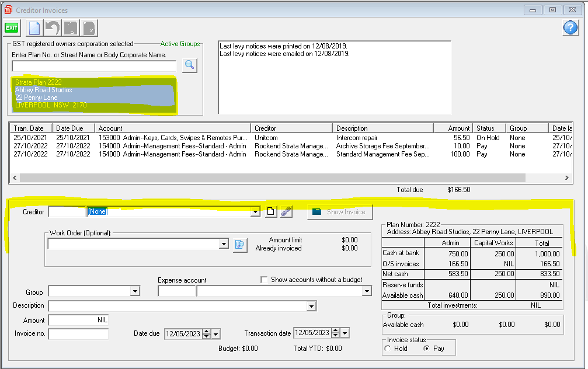Click the Net cash 583.50 Admin value
Viewport: 588px width, 369px height.
(458, 274)
